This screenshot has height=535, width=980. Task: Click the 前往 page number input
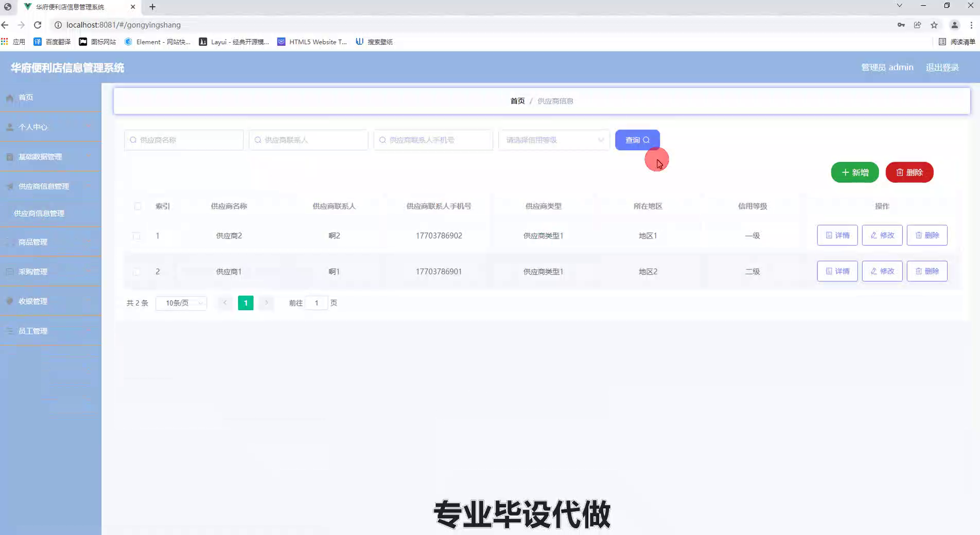click(x=317, y=303)
